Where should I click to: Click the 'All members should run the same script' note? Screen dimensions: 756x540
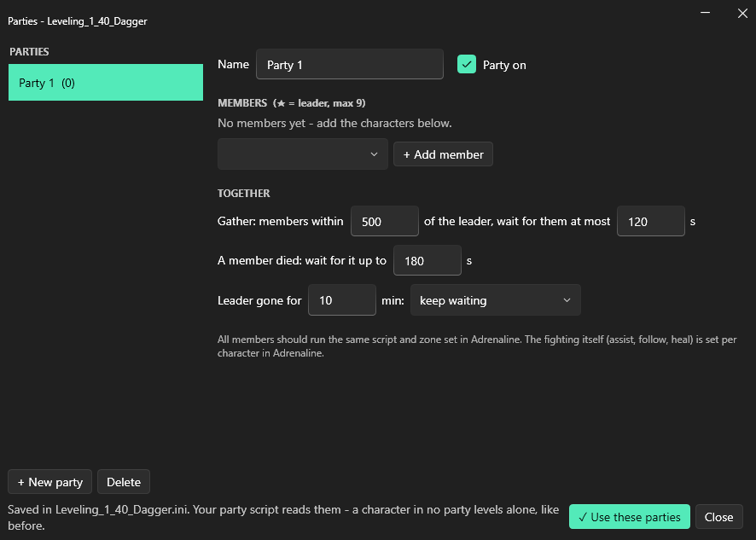(477, 346)
